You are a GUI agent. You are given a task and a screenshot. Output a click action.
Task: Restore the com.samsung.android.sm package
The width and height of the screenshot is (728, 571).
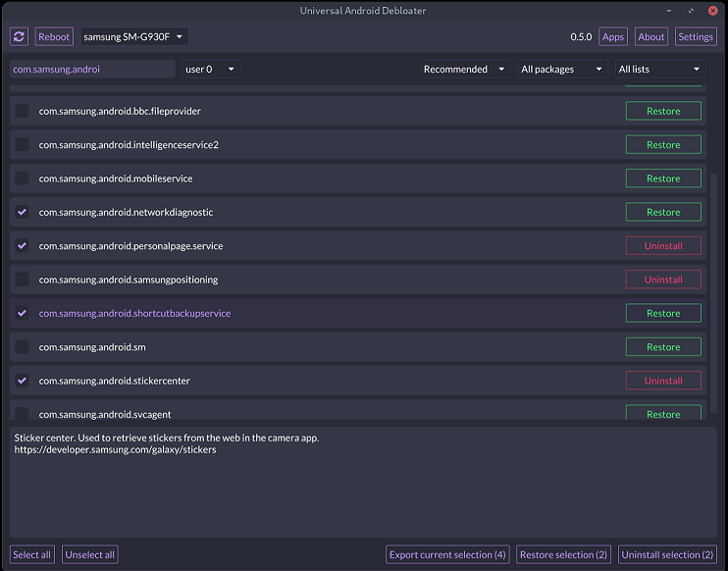[663, 346]
